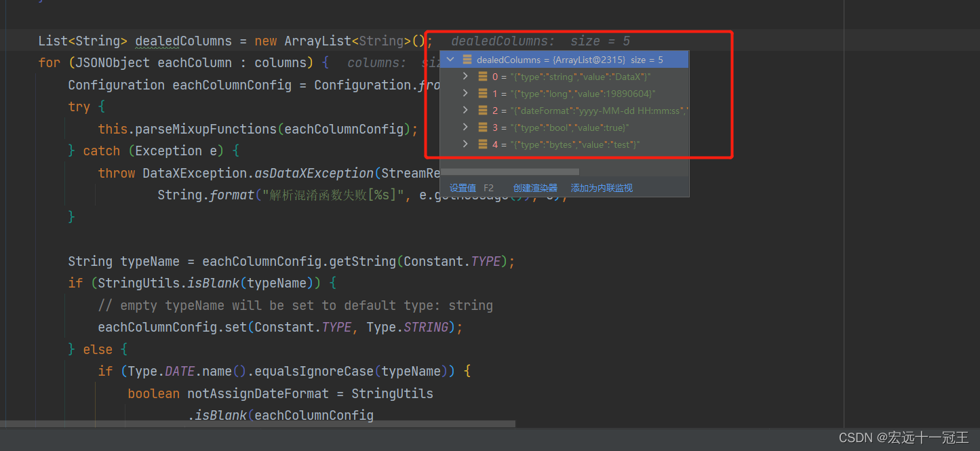980x451 pixels.
Task: Click the list icon of element 0
Action: coord(483,77)
